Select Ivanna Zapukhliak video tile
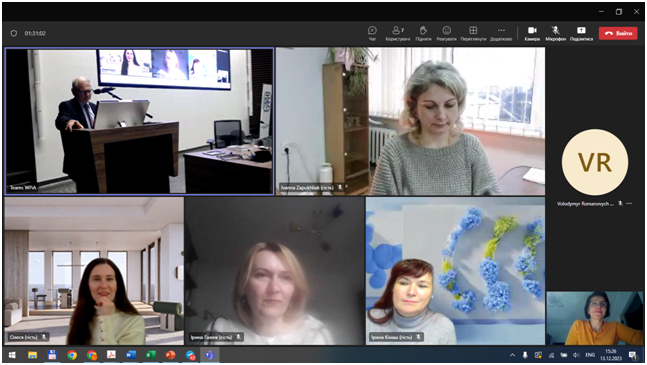Screen dimensions: 647x365 click(410, 121)
